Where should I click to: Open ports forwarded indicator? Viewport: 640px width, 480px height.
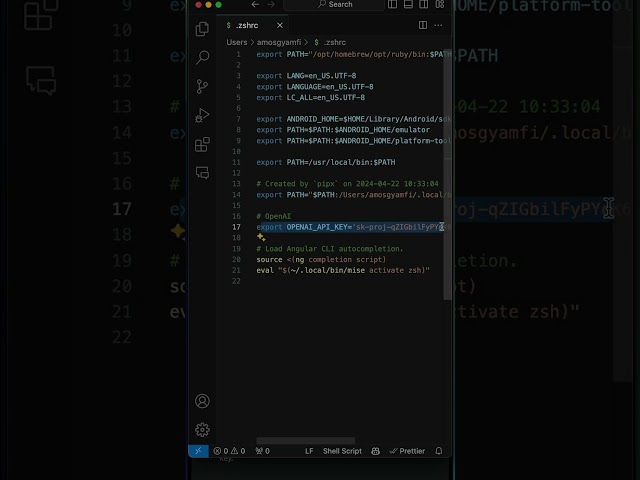262,451
